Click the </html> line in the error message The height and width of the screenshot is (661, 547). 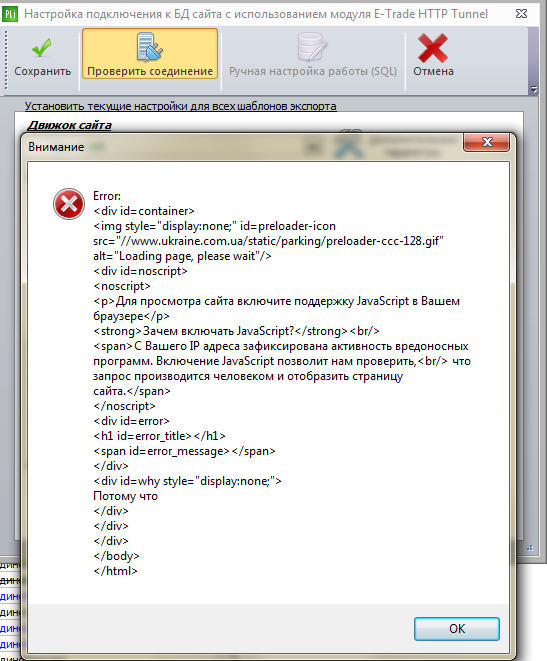tap(115, 571)
